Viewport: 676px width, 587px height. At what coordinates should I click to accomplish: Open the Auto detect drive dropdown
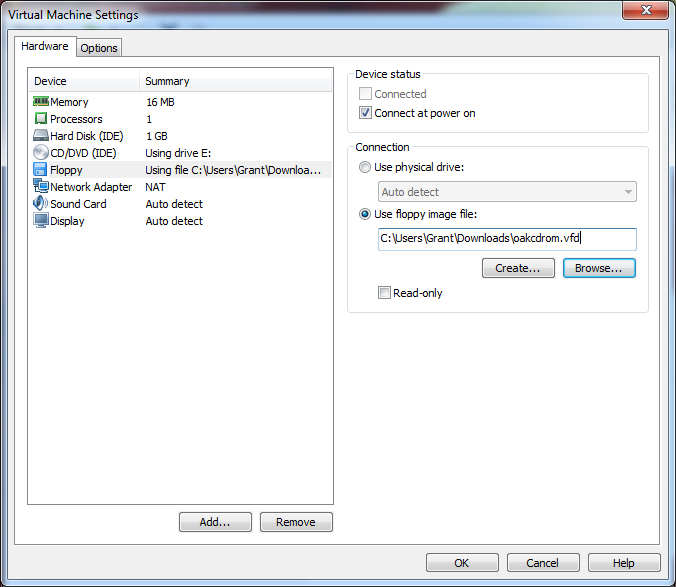coord(507,192)
